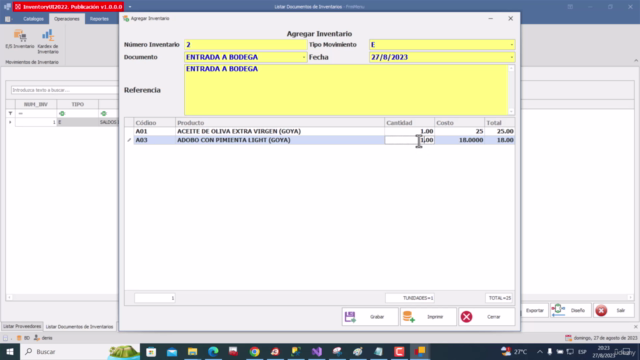Switch to the Reportes ribbon tab
The image size is (640, 360).
(x=99, y=19)
